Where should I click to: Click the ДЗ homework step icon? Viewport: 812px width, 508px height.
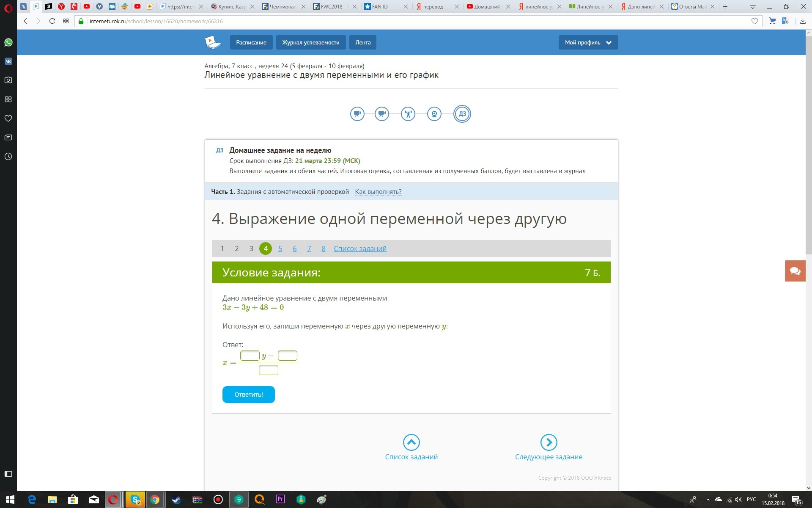pos(462,114)
